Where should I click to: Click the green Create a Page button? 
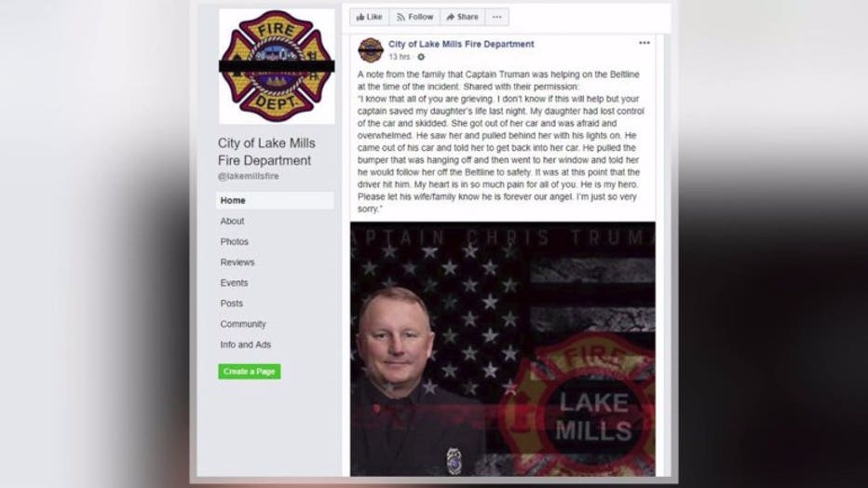(x=249, y=372)
